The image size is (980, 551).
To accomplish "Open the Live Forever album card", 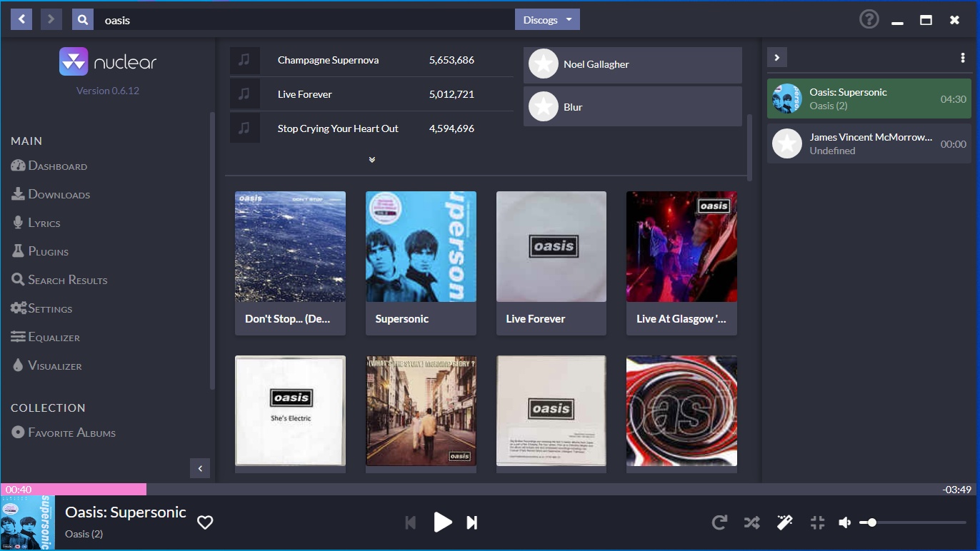I will 551,263.
